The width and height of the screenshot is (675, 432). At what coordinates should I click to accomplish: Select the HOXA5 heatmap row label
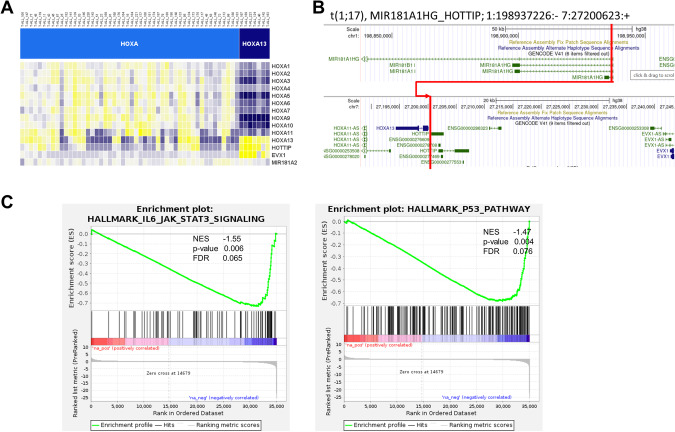pos(281,96)
